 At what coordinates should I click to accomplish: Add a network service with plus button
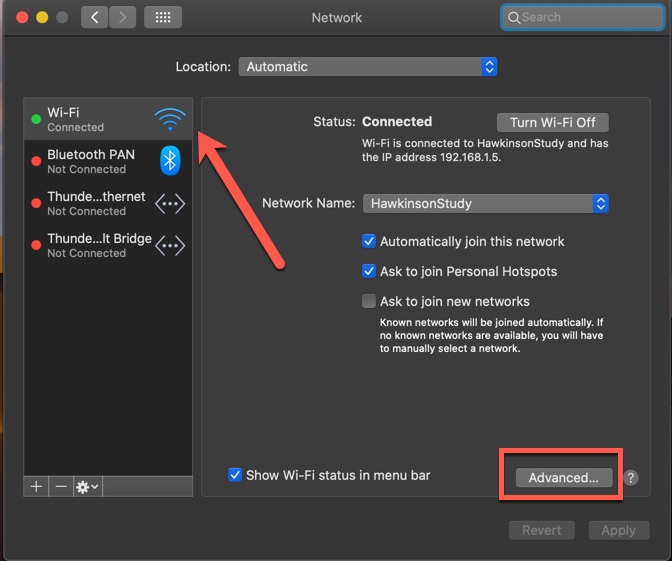coord(37,486)
